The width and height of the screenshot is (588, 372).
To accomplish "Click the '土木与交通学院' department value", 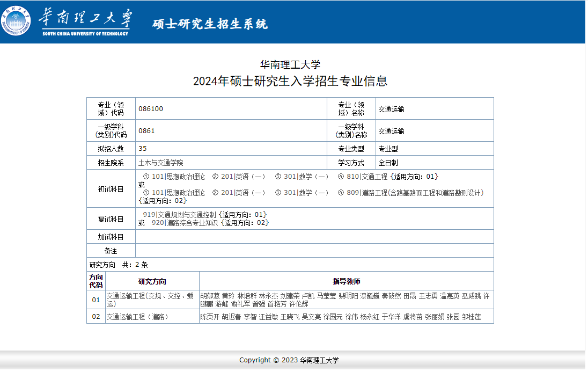I will (x=161, y=163).
